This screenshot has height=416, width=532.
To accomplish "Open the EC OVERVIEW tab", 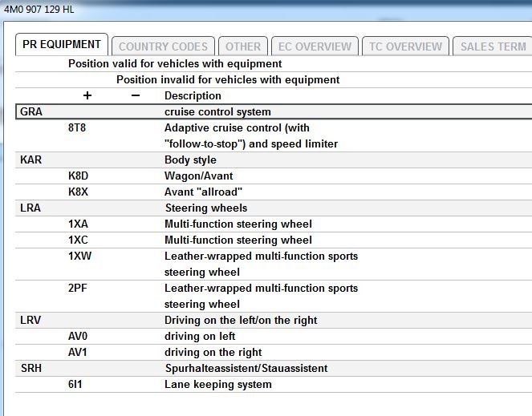I will point(315,46).
